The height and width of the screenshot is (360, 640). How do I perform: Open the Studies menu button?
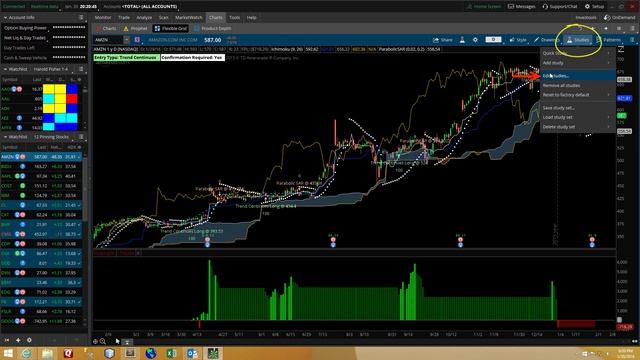(x=578, y=40)
